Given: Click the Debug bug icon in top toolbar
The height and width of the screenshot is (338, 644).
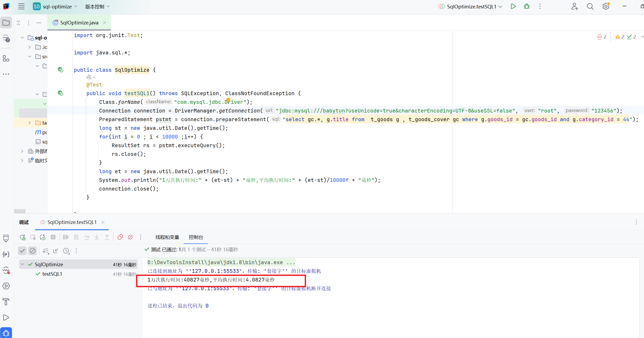Looking at the screenshot, I should point(527,7).
